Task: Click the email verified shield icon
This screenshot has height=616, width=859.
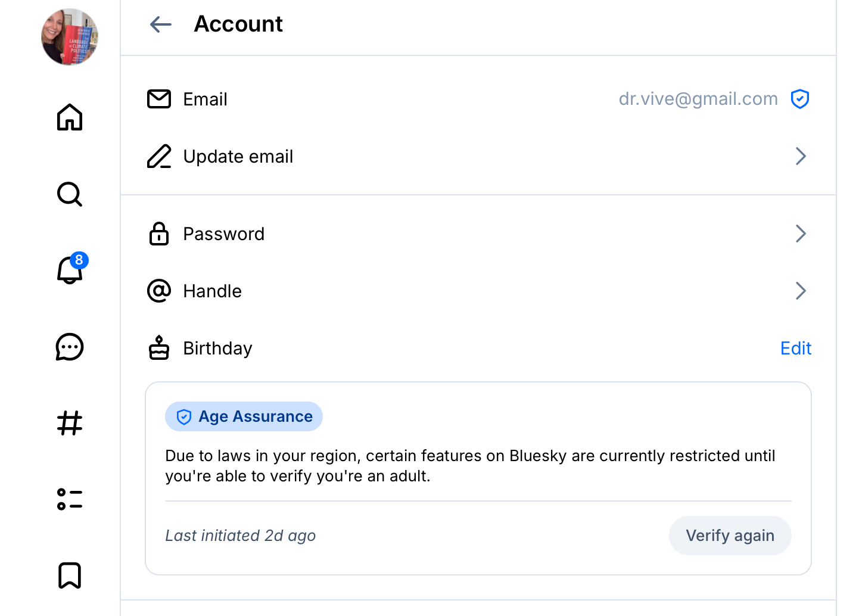Action: click(799, 99)
